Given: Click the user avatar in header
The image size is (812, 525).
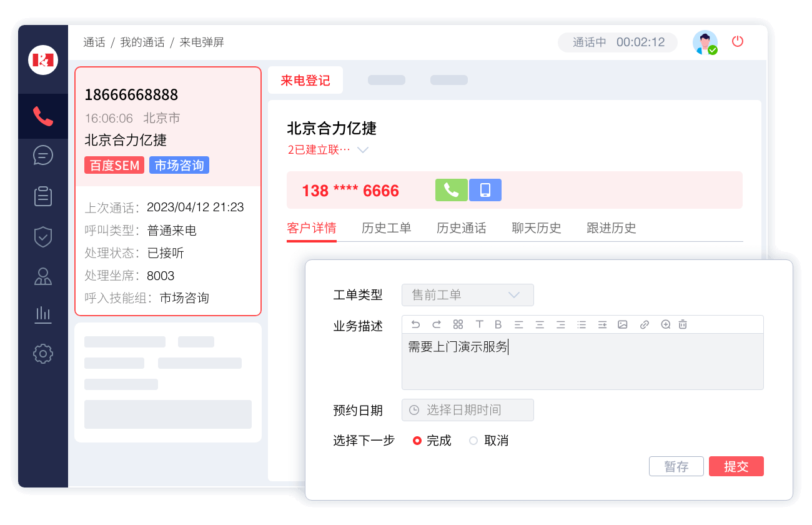Looking at the screenshot, I should point(705,42).
